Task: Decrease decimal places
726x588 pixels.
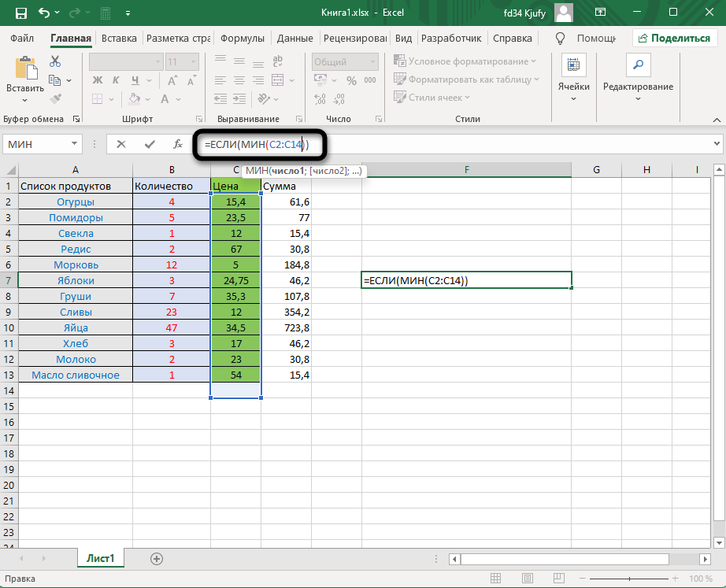Action: (x=339, y=98)
